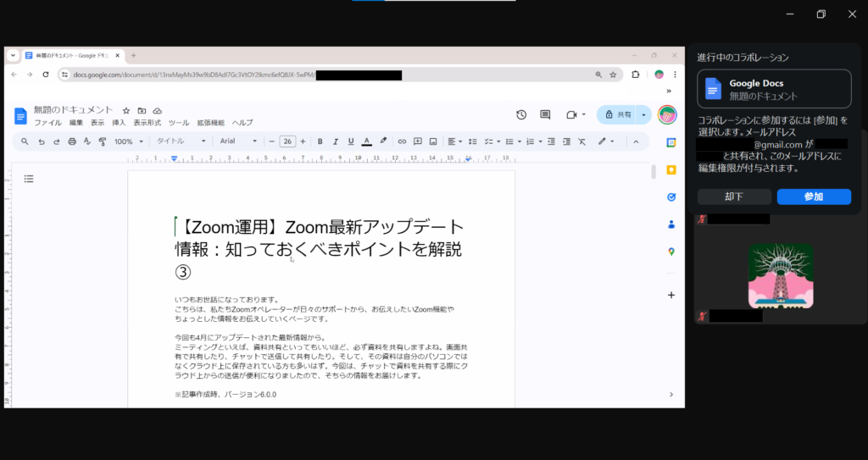Image resolution: width=868 pixels, height=460 pixels.
Task: Star the untitled document
Action: click(126, 110)
